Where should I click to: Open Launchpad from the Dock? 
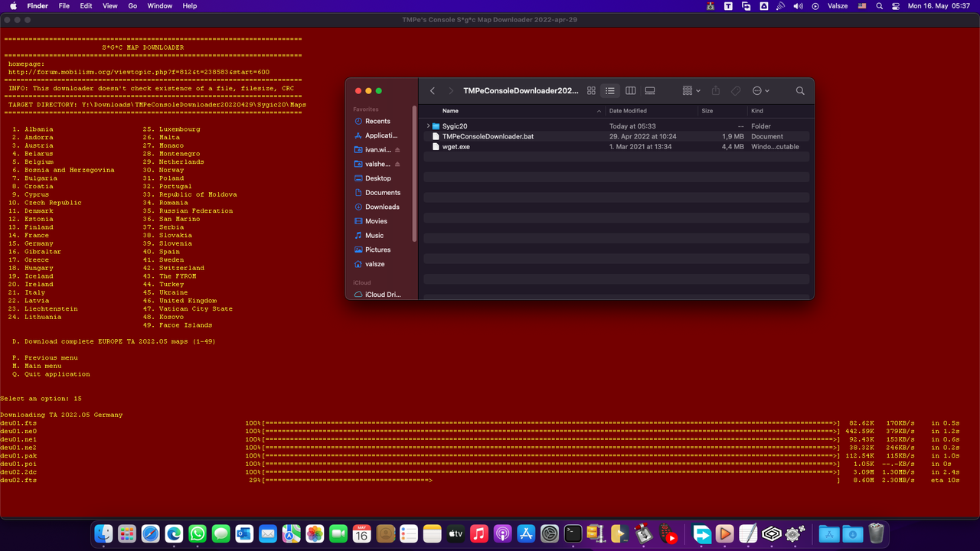coord(127,533)
